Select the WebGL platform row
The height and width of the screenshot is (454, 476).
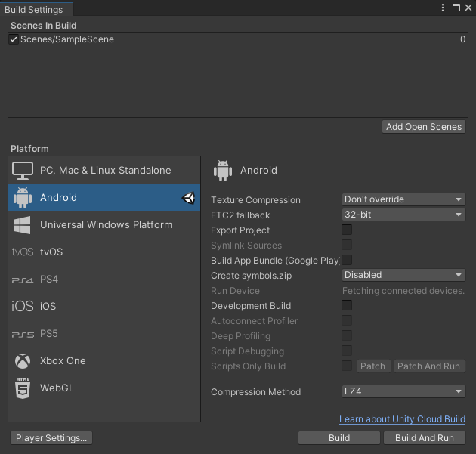tap(104, 388)
